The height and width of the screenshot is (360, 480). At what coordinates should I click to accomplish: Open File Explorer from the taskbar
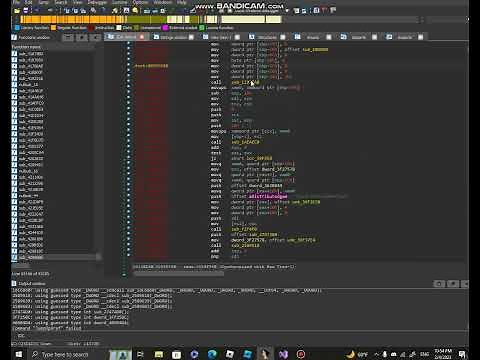(x=159, y=354)
